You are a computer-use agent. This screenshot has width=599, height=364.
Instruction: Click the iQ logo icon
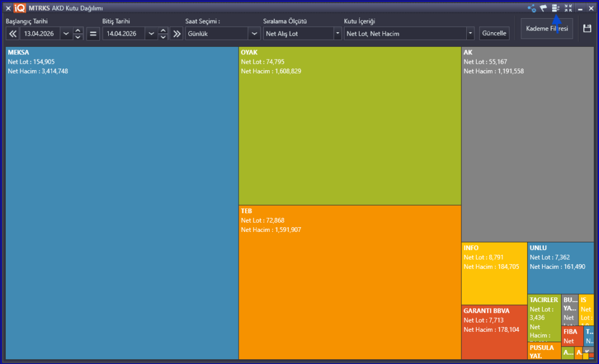tap(20, 8)
